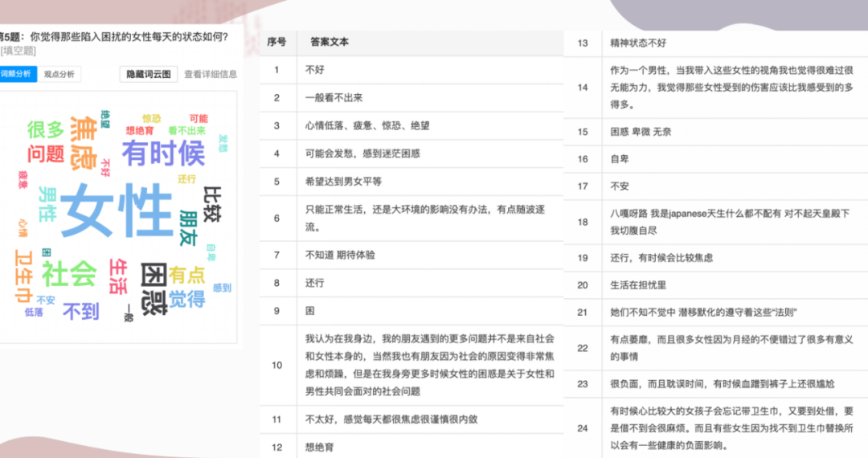Click the word 感到 in the word cloud
This screenshot has width=868, height=458.
222,288
